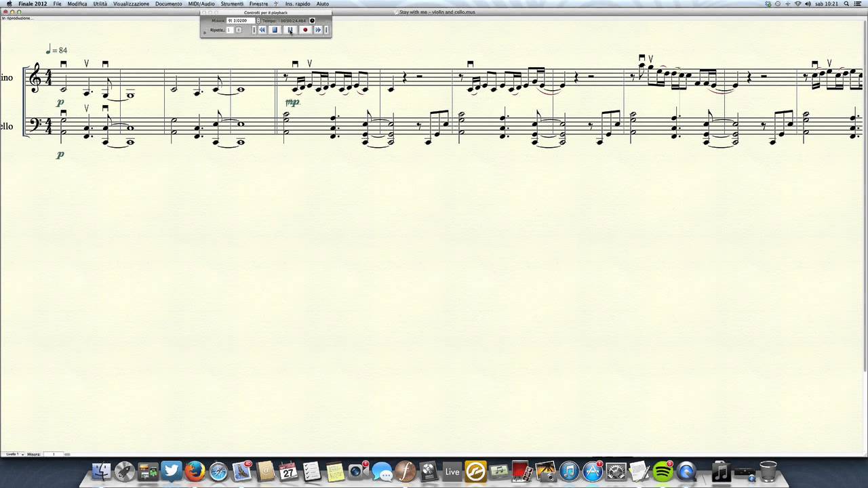The width and height of the screenshot is (868, 488).
Task: Click the Misura field in status bar
Action: tap(54, 454)
